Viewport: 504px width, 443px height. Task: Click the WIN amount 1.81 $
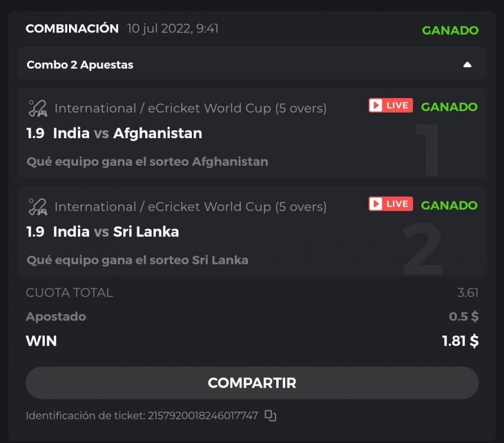click(460, 341)
